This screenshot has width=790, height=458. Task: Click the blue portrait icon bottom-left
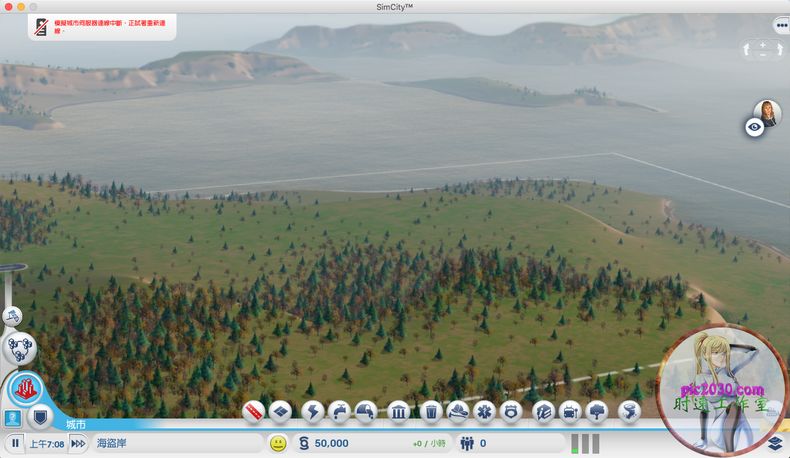coord(13,418)
